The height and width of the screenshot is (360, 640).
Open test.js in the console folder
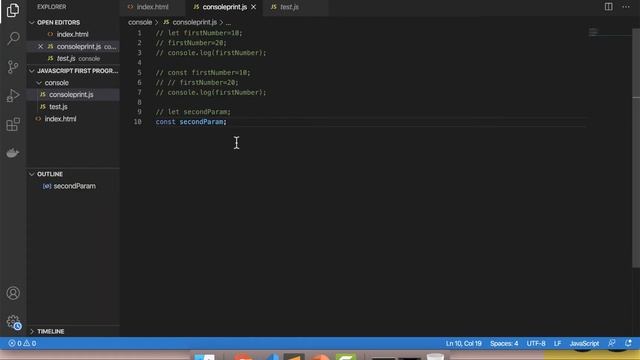click(x=73, y=107)
